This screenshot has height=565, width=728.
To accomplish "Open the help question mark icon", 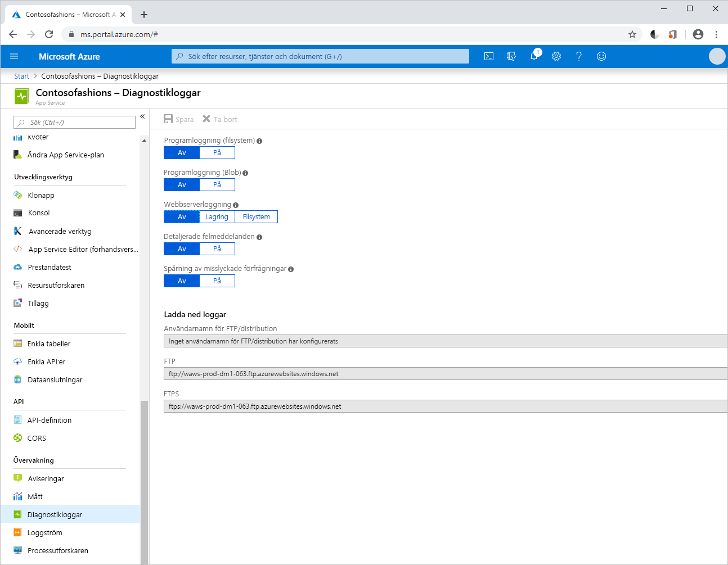I will click(x=579, y=56).
